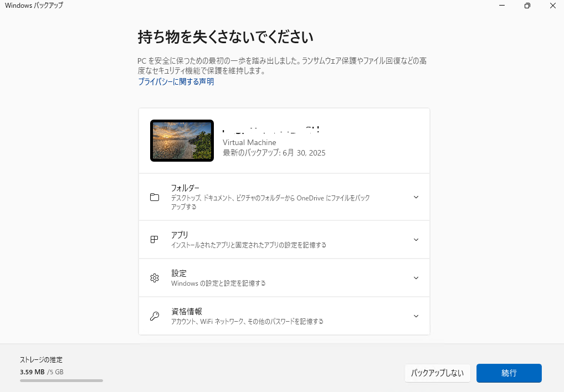
Task: Click the 資格情報 row title
Action: click(x=187, y=312)
